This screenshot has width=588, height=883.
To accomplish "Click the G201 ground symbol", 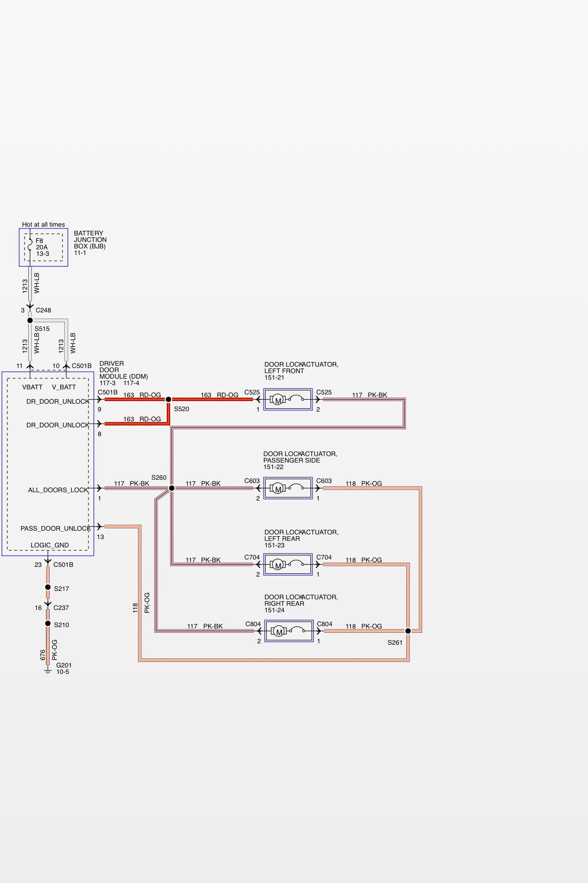I will (x=47, y=670).
